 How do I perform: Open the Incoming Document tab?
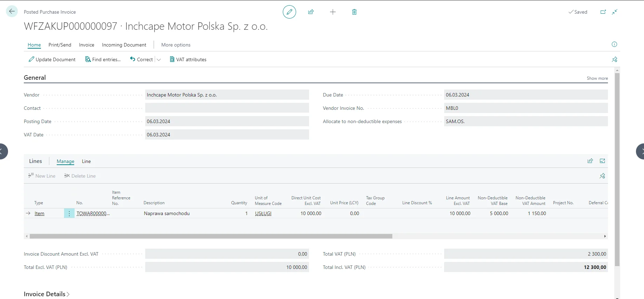124,45
